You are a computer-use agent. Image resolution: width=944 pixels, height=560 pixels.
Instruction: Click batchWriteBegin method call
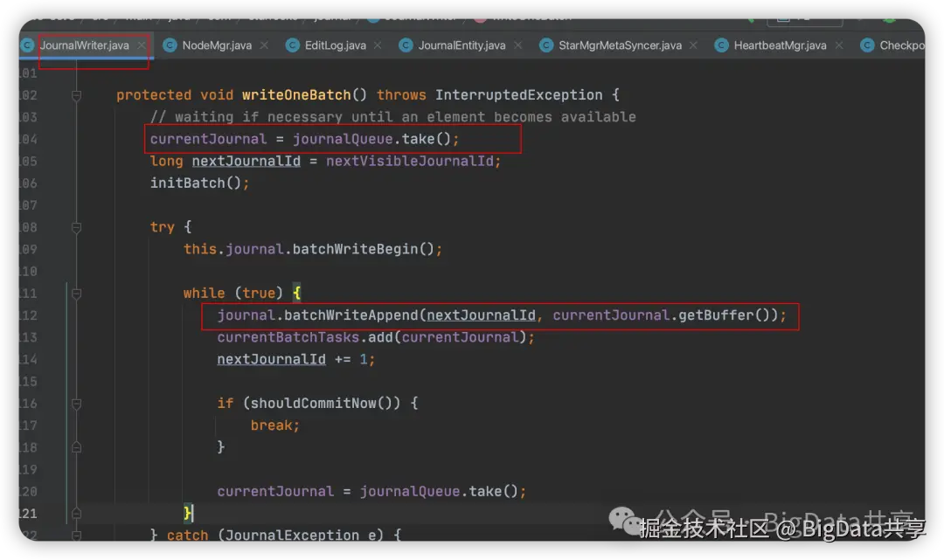tap(355, 249)
